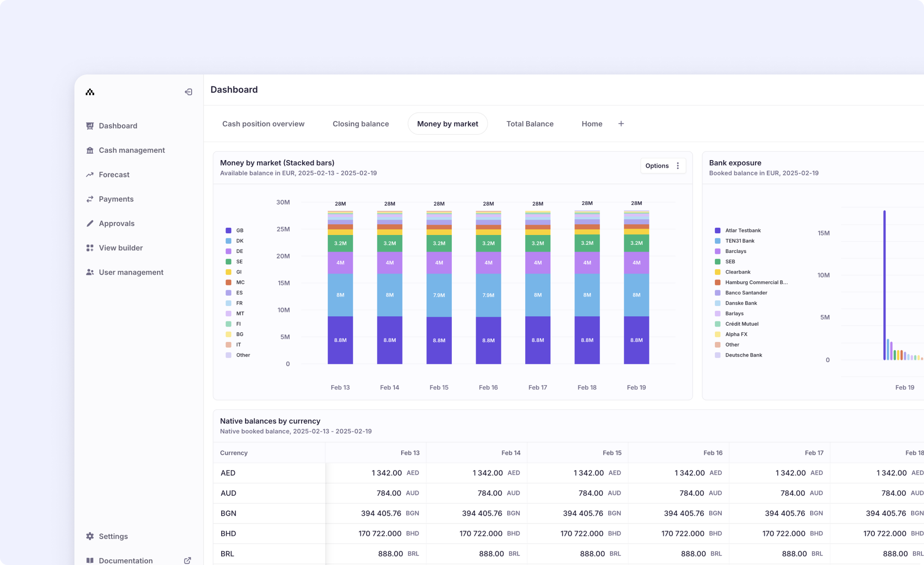Open the Options button on the chart
The width and height of the screenshot is (924, 565).
[663, 166]
